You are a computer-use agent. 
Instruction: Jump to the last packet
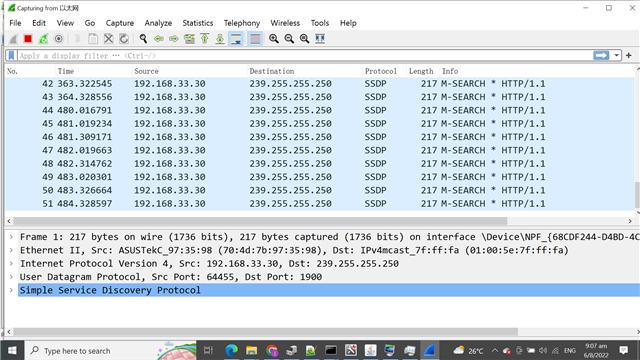tap(220, 39)
